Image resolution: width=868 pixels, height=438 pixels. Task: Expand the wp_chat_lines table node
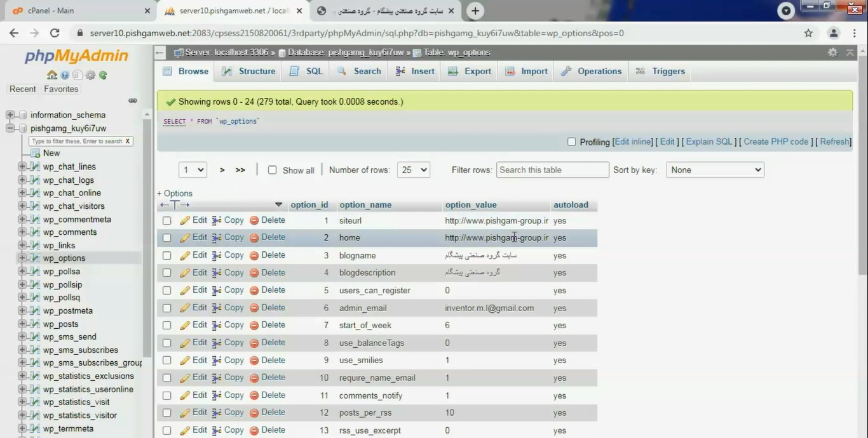click(x=22, y=166)
